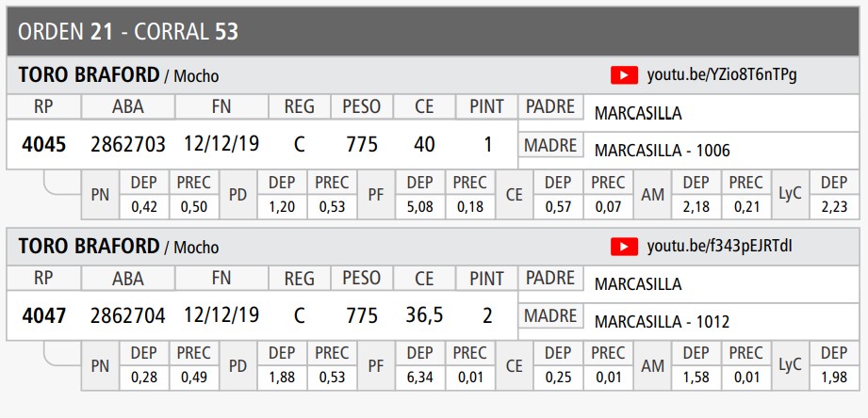Image resolution: width=868 pixels, height=418 pixels.
Task: Click the PESO column header of bull 4045
Action: click(x=362, y=107)
